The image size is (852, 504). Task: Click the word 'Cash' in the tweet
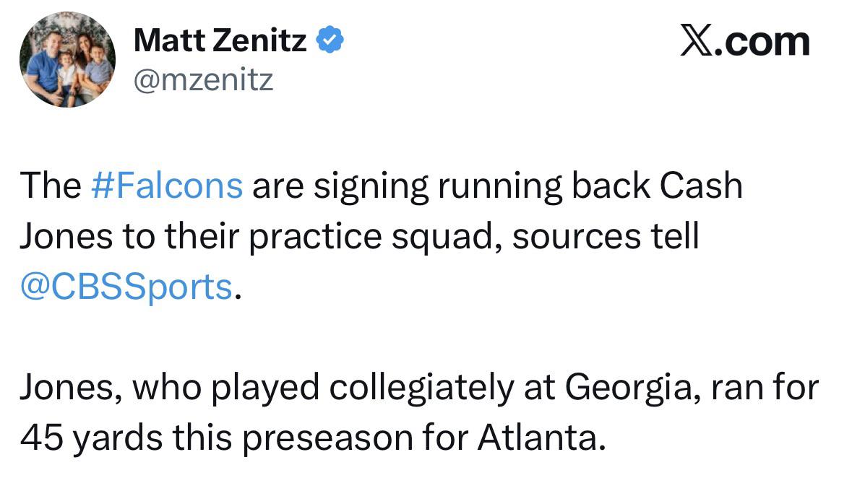tap(701, 185)
